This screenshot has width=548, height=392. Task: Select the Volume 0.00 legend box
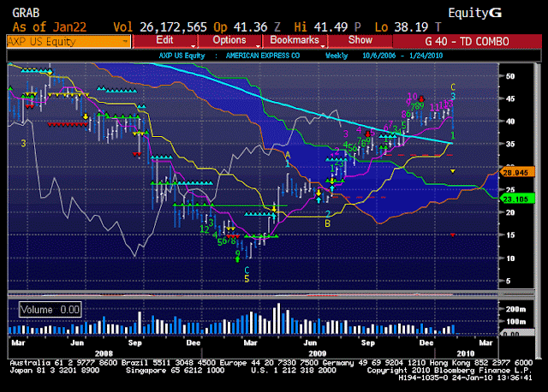click(50, 310)
